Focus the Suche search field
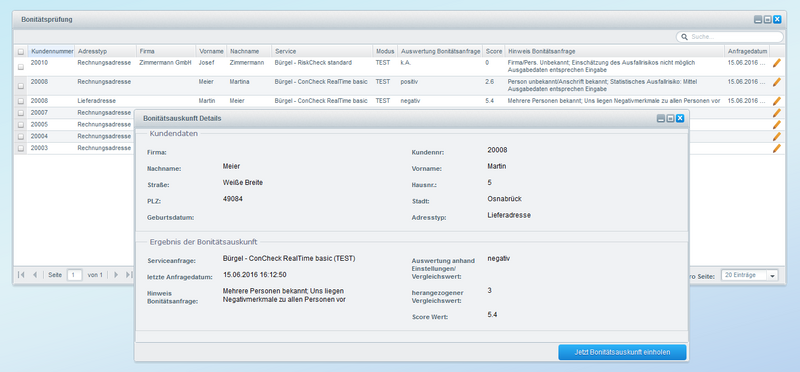This screenshot has height=372, width=800. click(730, 37)
